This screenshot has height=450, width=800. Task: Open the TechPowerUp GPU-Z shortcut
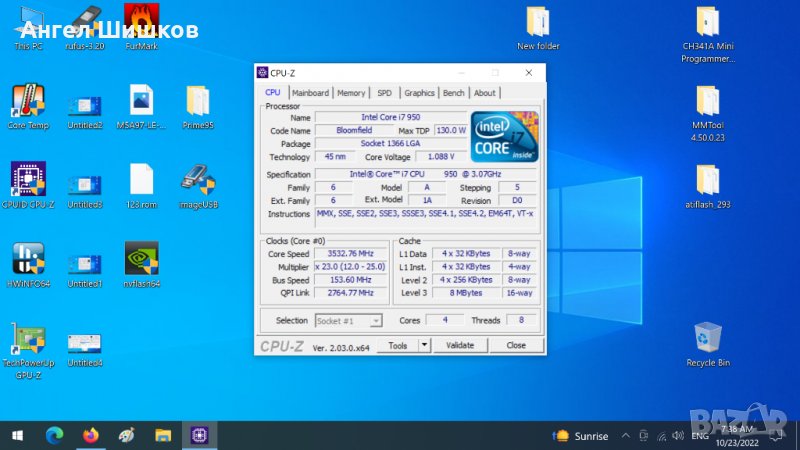tap(27, 338)
